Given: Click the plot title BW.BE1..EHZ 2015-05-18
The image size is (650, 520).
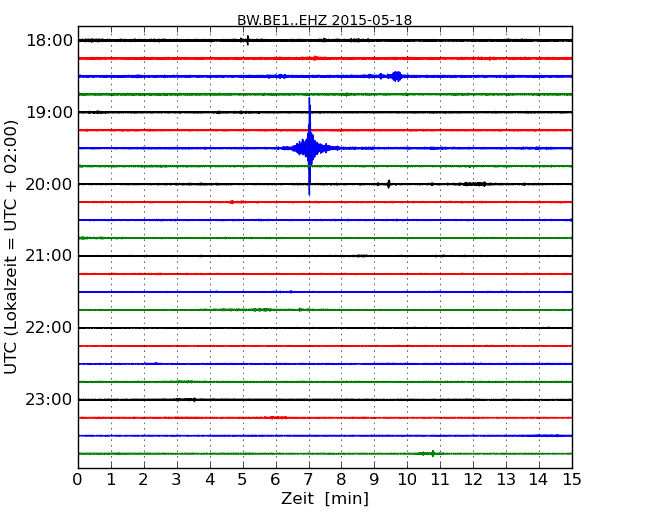Looking at the screenshot, I should point(324,20).
